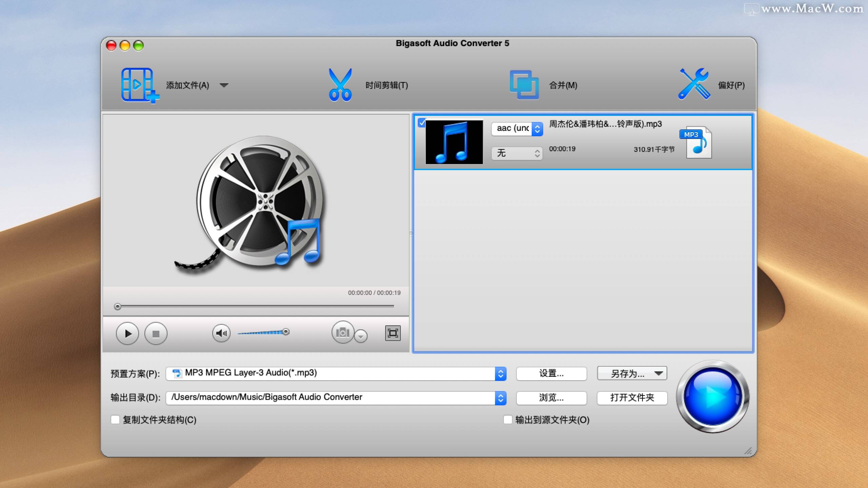Take snapshot with camera icon

point(342,333)
